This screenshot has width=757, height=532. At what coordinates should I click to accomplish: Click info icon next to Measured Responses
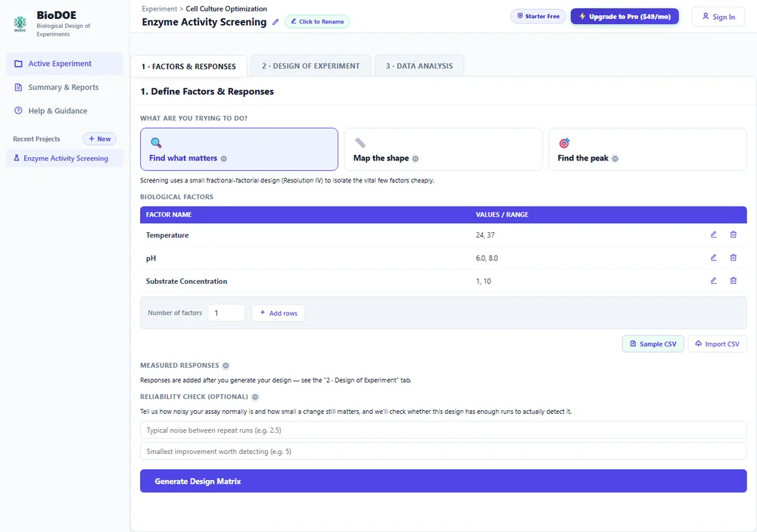[x=226, y=366]
